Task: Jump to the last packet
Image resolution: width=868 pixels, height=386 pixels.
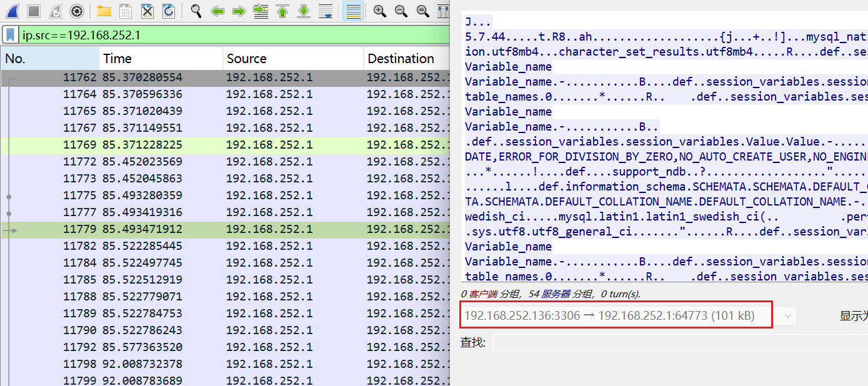Action: 304,11
